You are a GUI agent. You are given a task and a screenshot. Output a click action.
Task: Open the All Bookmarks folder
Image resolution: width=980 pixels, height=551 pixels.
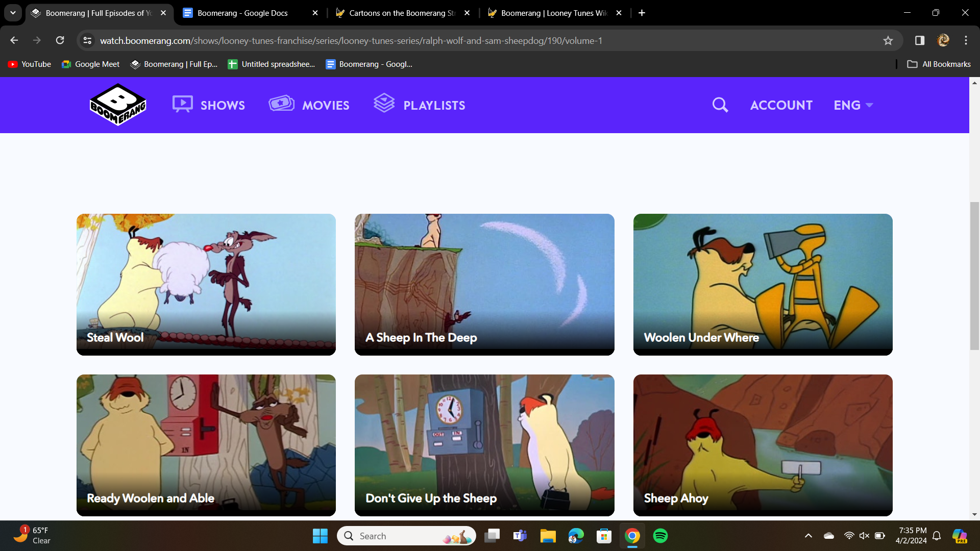tap(939, 64)
